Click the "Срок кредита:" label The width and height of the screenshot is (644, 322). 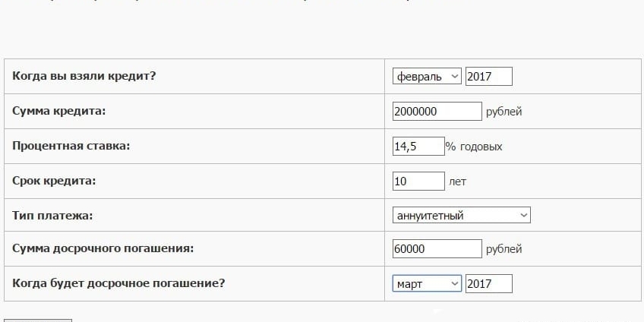[55, 181]
